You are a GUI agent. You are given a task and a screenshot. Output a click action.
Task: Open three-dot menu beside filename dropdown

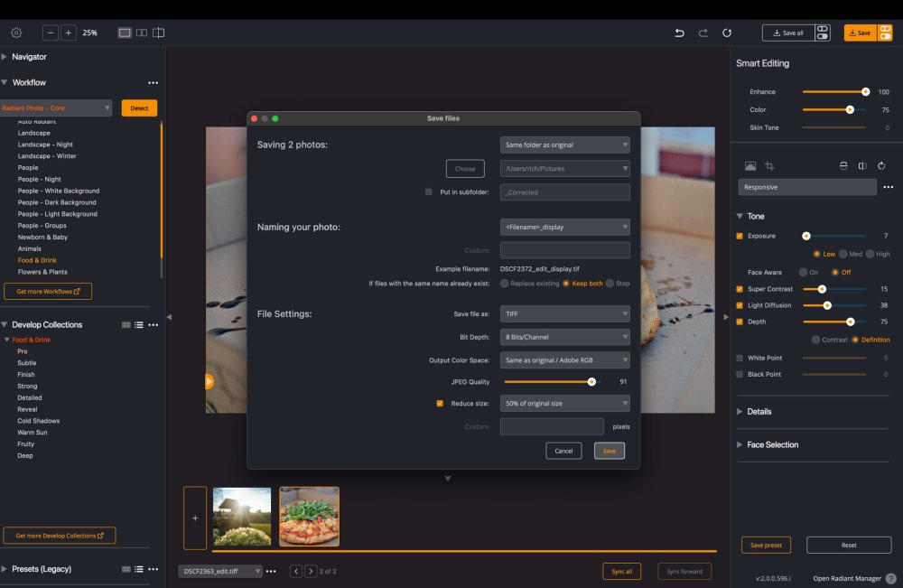[271, 572]
